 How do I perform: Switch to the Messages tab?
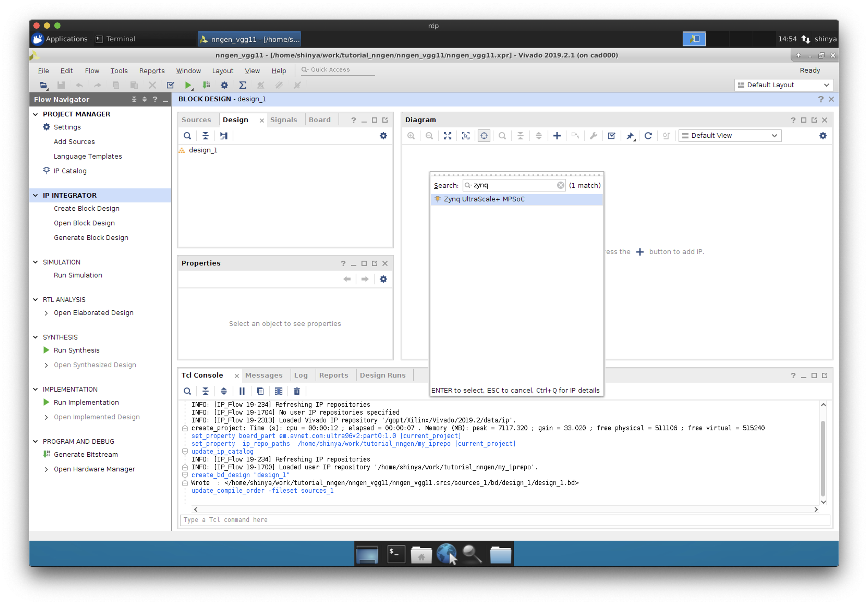click(x=263, y=375)
